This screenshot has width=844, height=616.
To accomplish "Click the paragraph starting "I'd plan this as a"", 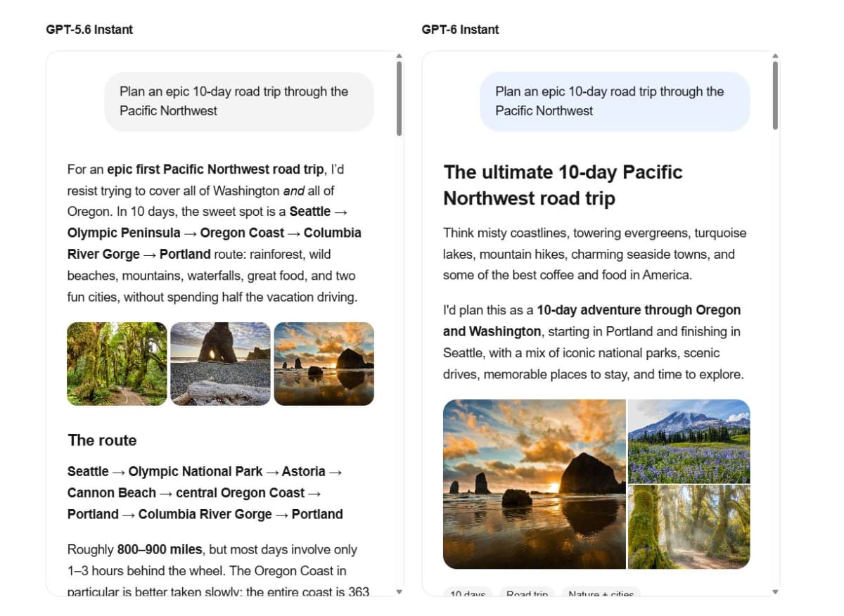I will pyautogui.click(x=593, y=342).
